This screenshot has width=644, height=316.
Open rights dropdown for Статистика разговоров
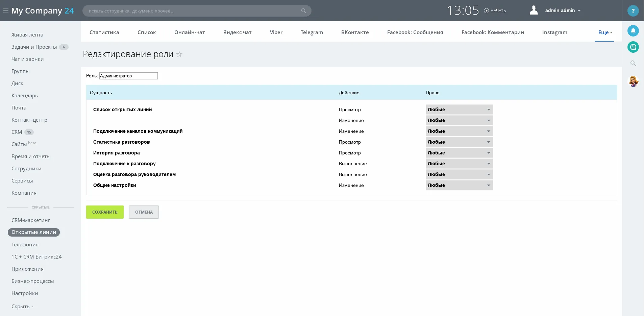[459, 142]
